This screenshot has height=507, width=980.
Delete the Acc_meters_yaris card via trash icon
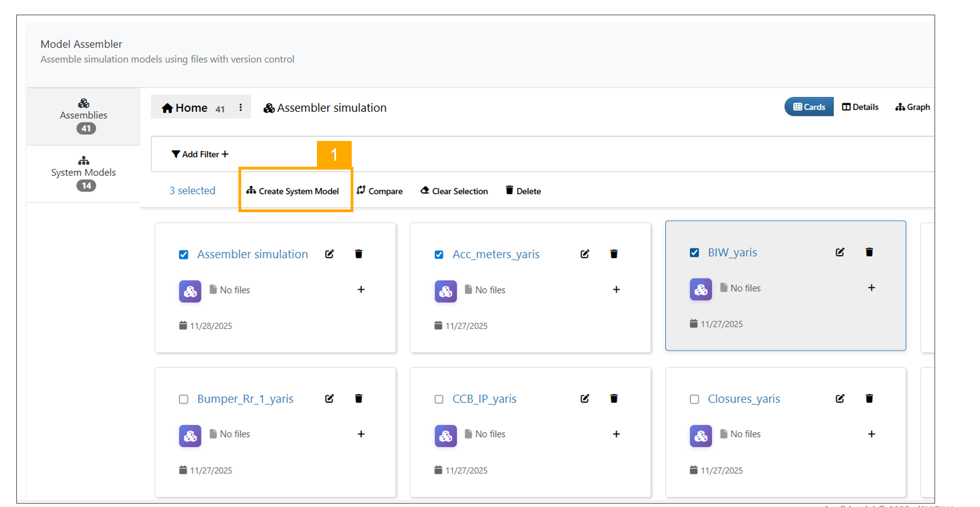[x=614, y=254]
